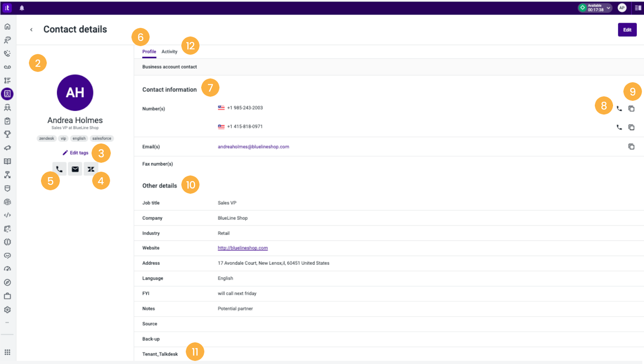Call the number +1 415-818-0971

point(619,127)
